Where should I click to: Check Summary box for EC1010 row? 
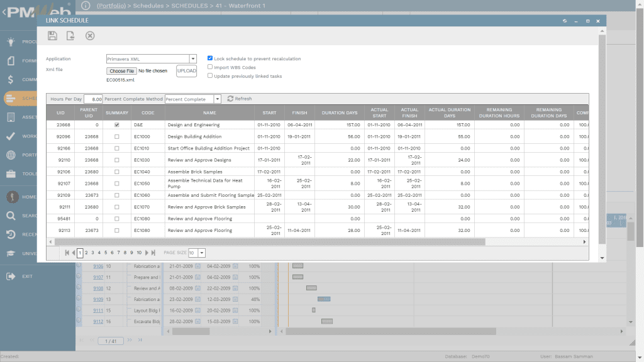116,148
